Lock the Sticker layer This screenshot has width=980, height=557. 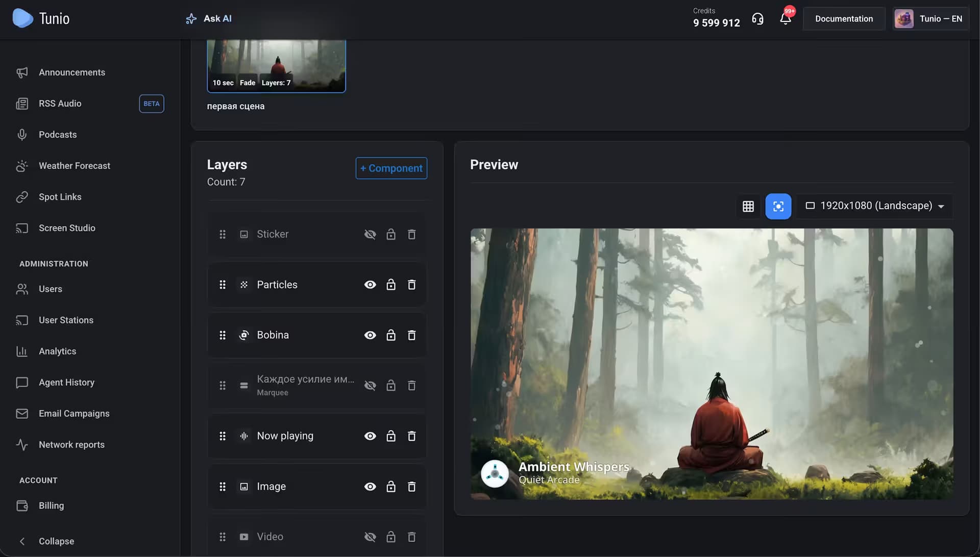(x=391, y=235)
